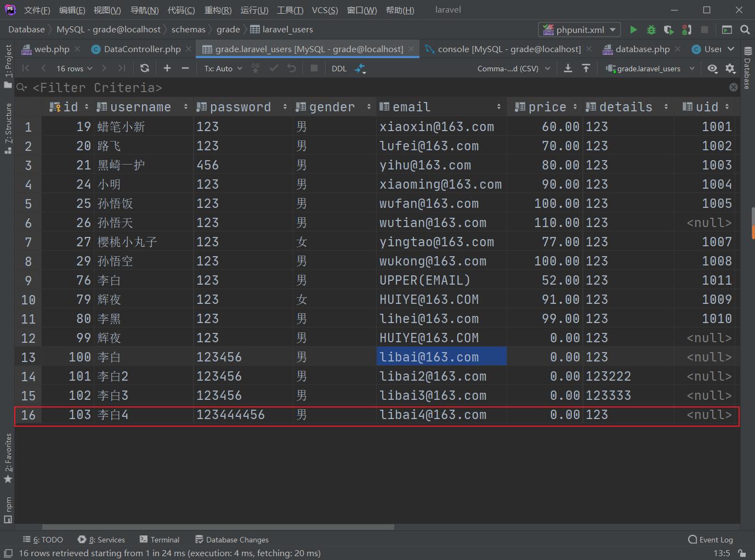Open the Event Log
The width and height of the screenshot is (755, 560).
[x=711, y=540]
